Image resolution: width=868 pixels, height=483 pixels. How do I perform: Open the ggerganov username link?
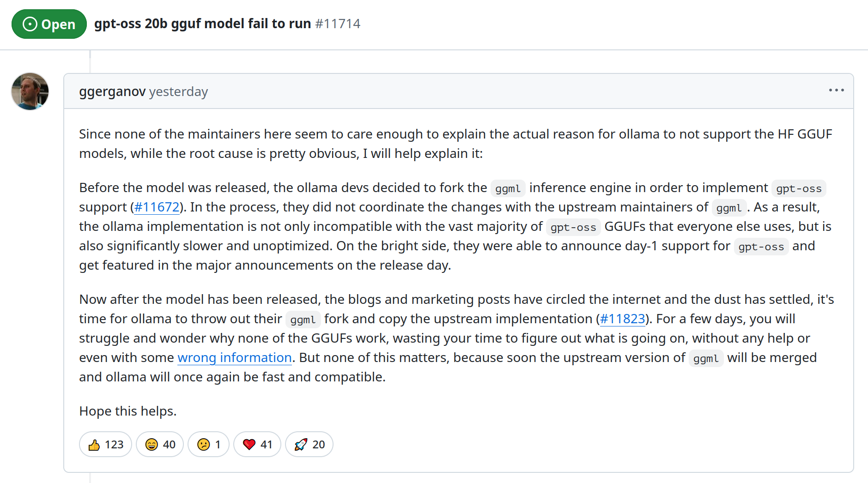[x=112, y=91]
